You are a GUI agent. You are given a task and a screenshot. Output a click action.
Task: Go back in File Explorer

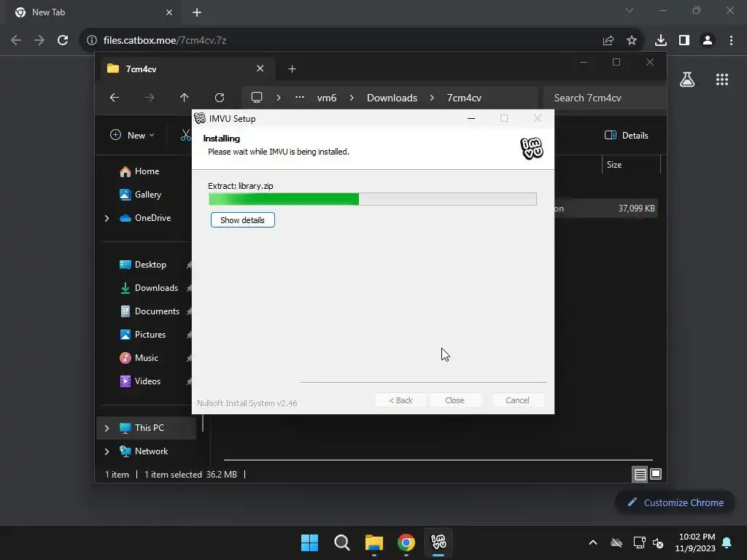pyautogui.click(x=115, y=98)
